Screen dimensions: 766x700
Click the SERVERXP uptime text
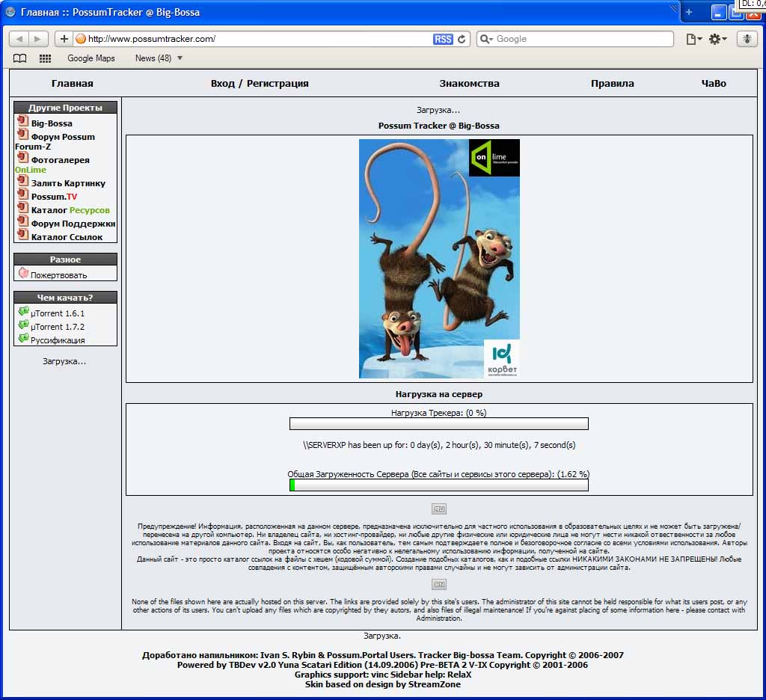tap(439, 445)
